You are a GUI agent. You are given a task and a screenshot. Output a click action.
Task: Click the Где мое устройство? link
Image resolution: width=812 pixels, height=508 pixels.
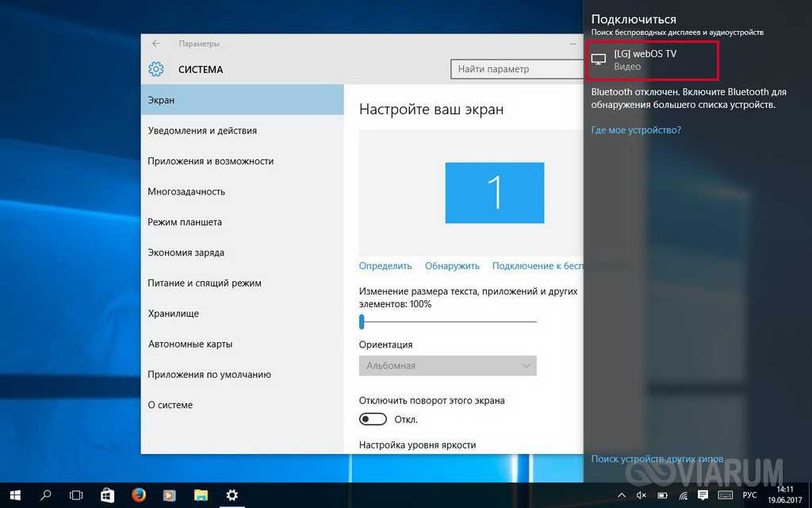636,129
